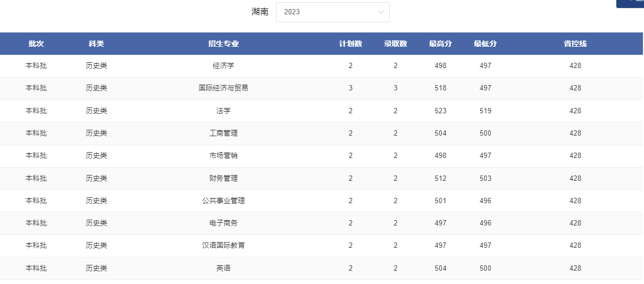Click the 计划数 column header
Image resolution: width=644 pixels, height=284 pixels.
tap(350, 44)
